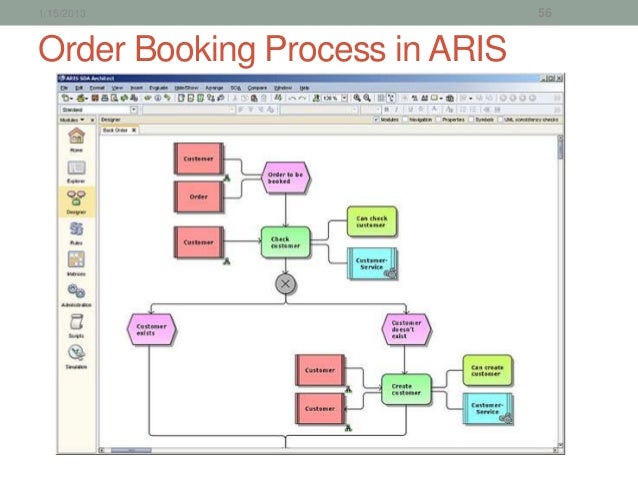The image size is (638, 479).
Task: Click the horizontal scrollbar thumb
Action: point(131,450)
